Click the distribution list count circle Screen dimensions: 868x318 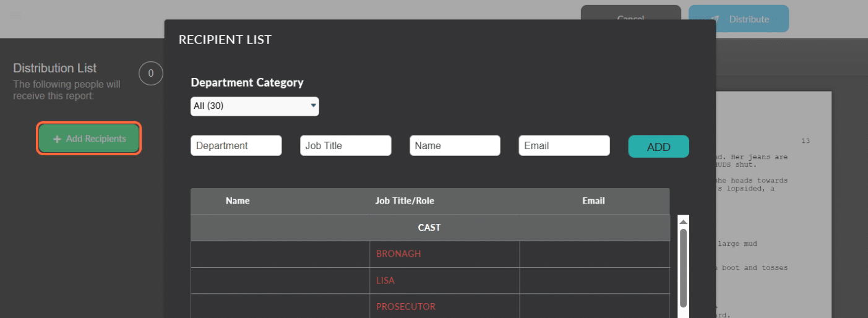coord(151,74)
